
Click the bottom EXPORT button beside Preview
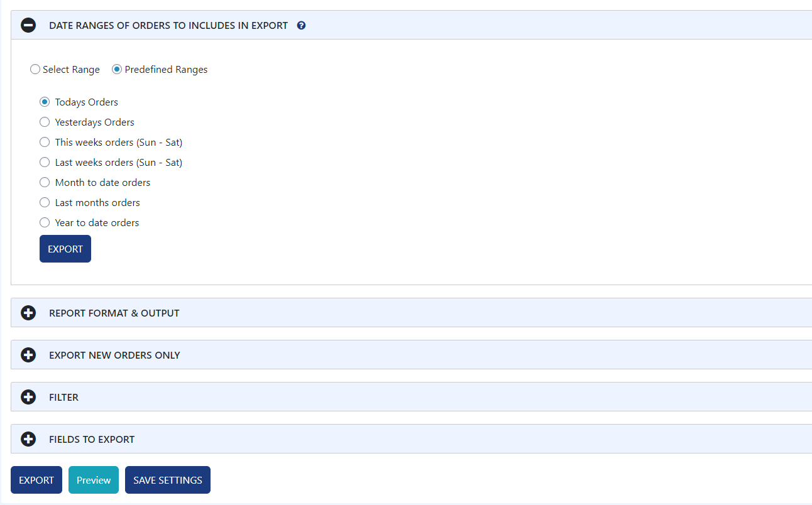click(36, 480)
